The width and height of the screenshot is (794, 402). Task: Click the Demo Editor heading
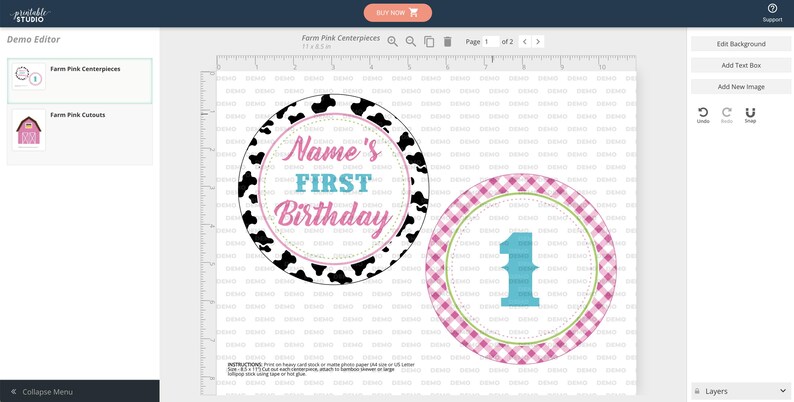[x=33, y=39]
